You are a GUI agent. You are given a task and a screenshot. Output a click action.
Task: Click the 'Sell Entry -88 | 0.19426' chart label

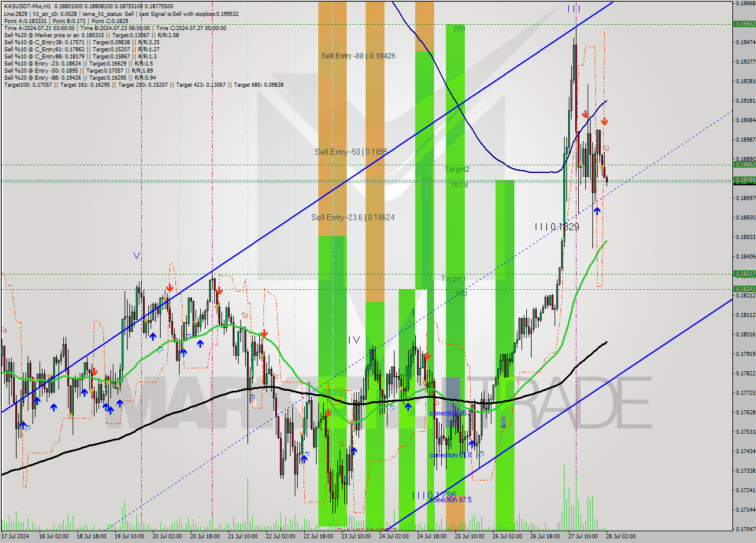(x=359, y=56)
